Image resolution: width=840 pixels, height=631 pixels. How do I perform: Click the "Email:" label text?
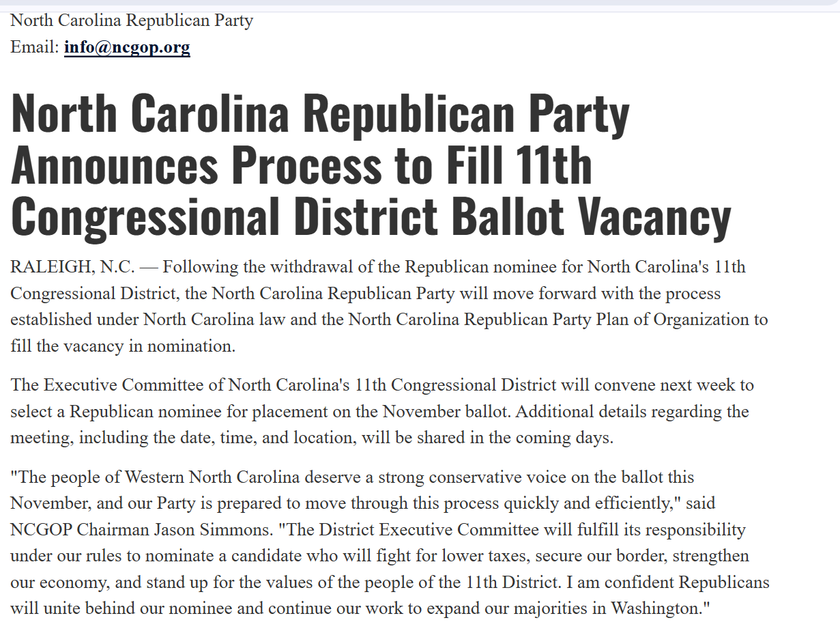point(35,47)
